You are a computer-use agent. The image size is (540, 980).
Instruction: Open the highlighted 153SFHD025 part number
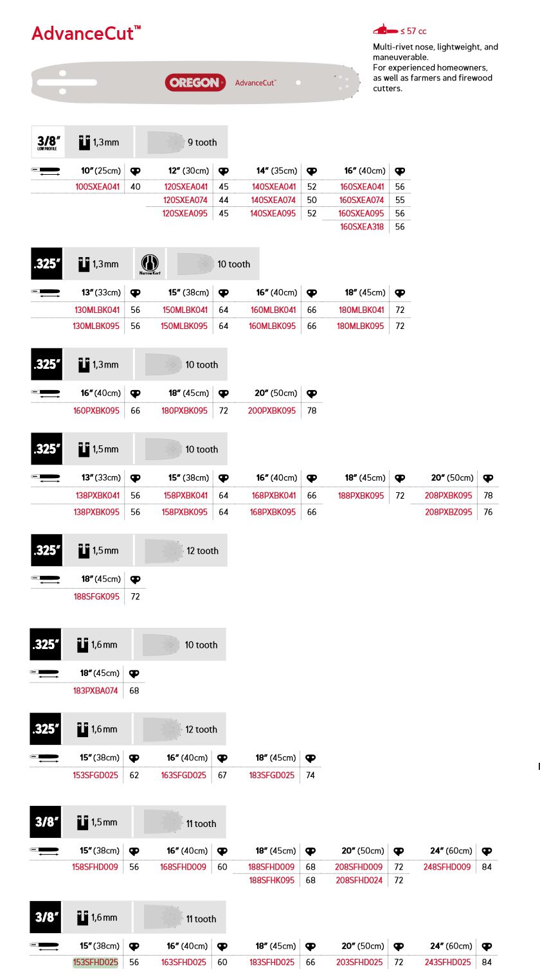[95, 962]
